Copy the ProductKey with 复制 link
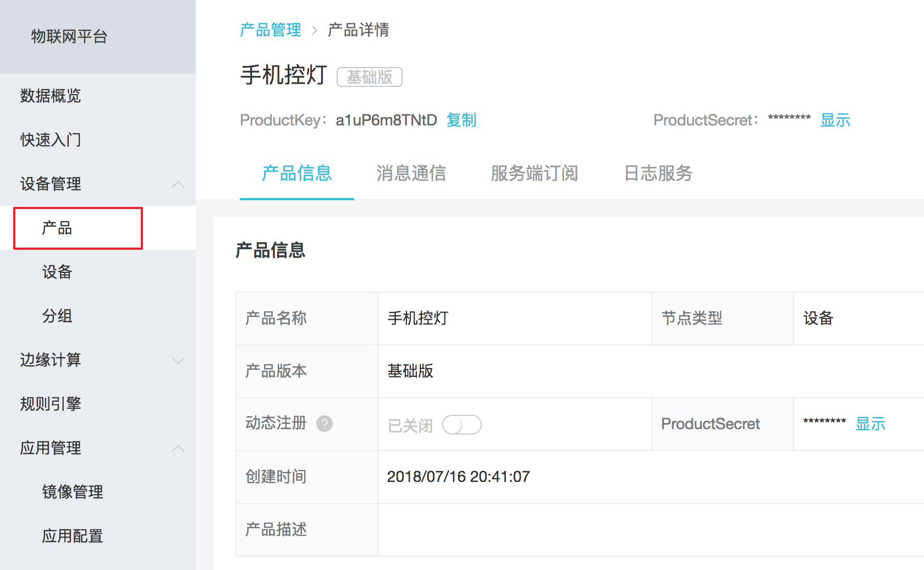Image resolution: width=924 pixels, height=570 pixels. [x=461, y=120]
